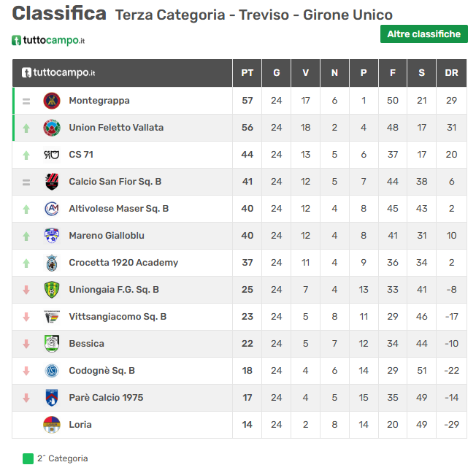Click the Crocetta 1920 Academy emblem
This screenshot has height=473, width=476.
point(52,263)
